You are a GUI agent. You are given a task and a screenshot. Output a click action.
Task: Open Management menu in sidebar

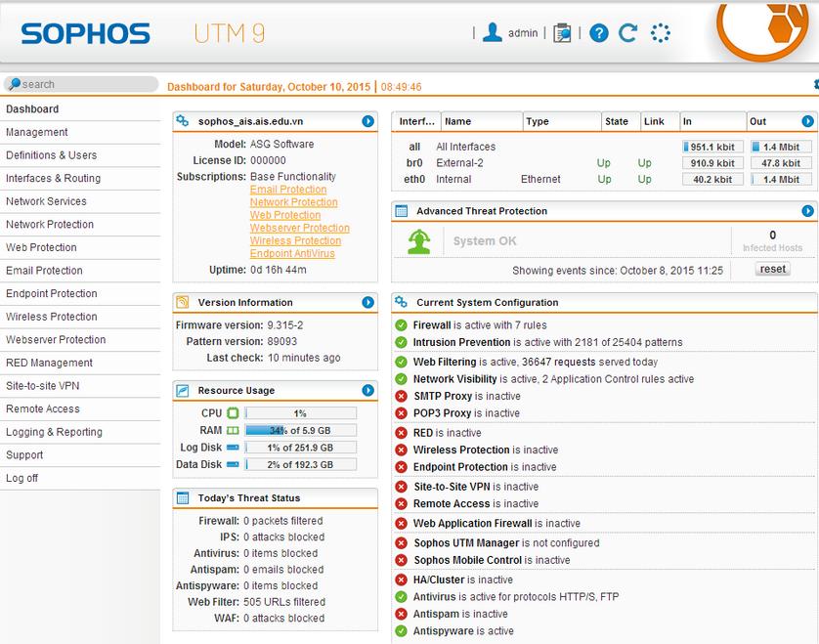pos(80,132)
